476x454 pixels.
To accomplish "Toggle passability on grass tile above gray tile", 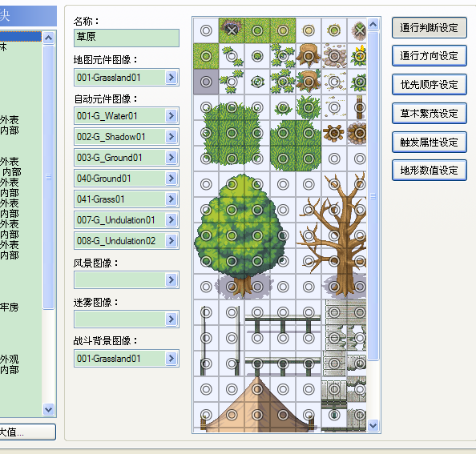I will point(206,56).
